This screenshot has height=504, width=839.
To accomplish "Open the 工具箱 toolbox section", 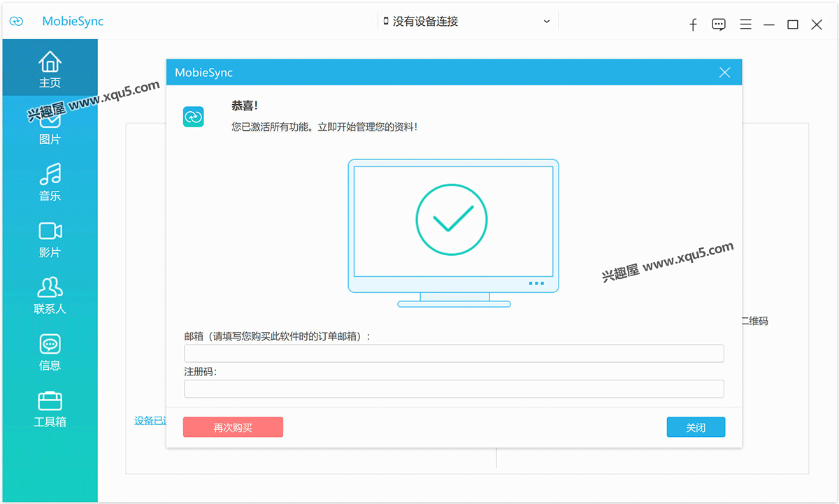I will pyautogui.click(x=50, y=409).
